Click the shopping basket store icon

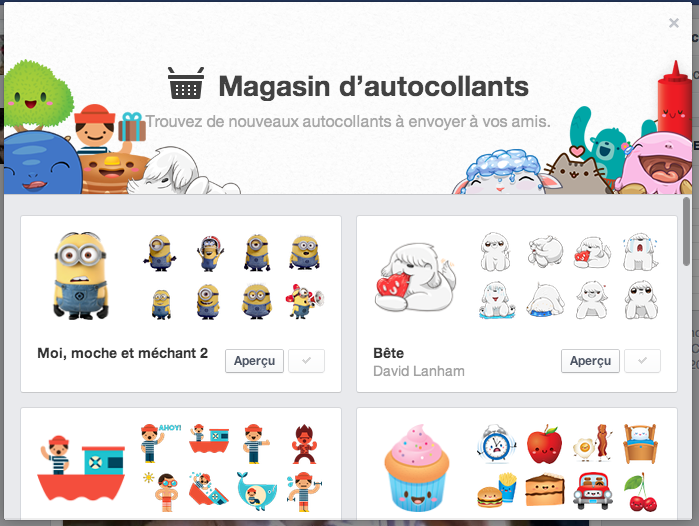186,83
